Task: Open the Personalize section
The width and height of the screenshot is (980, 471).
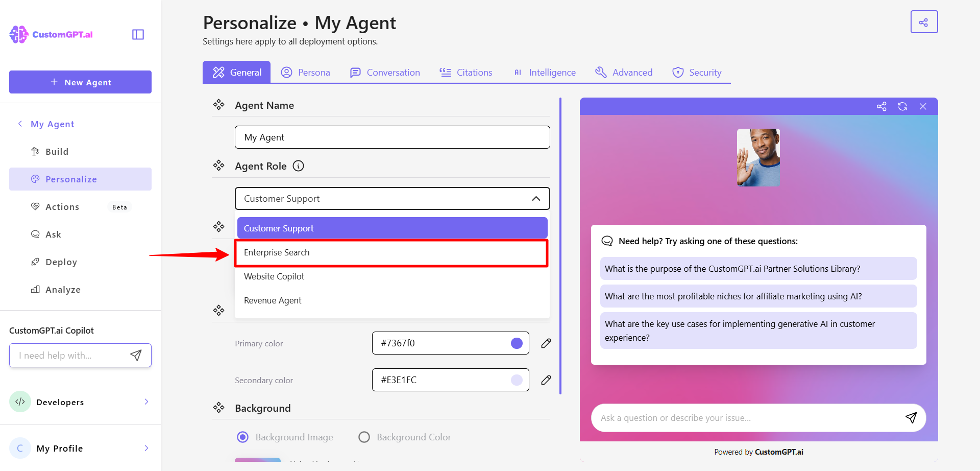Action: click(80, 179)
